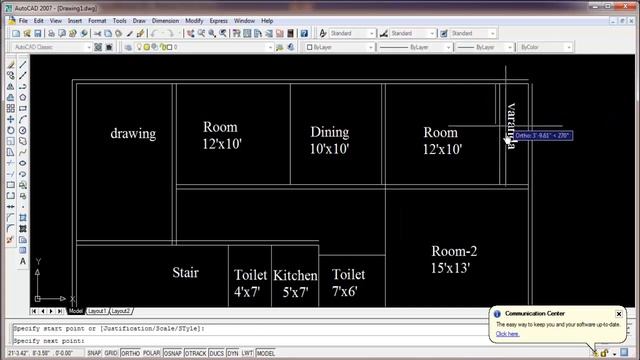
Task: Select the Circle draw tool
Action: tap(23, 131)
